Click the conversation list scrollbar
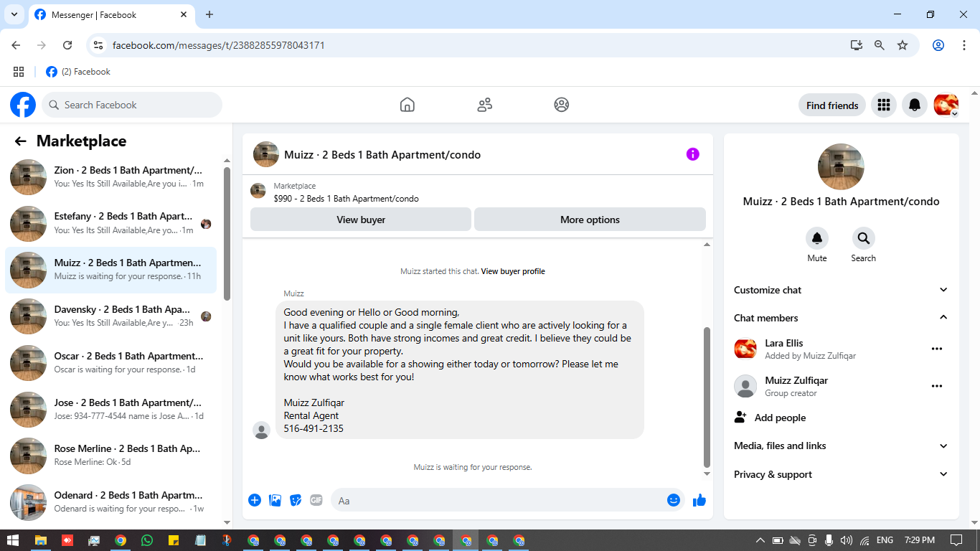The height and width of the screenshot is (551, 980). [227, 233]
